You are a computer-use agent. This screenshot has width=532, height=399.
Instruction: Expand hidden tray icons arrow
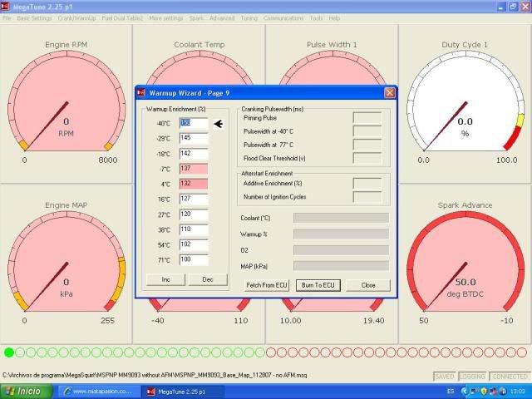coord(464,392)
